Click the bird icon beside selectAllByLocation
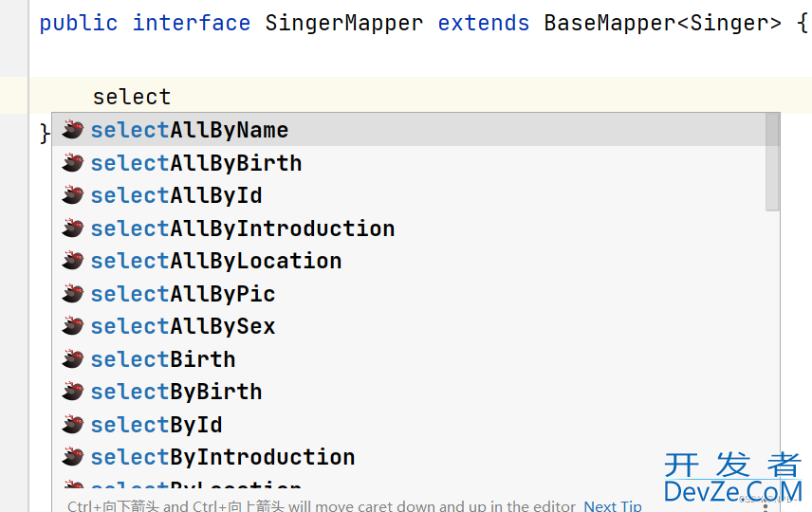 click(x=72, y=261)
